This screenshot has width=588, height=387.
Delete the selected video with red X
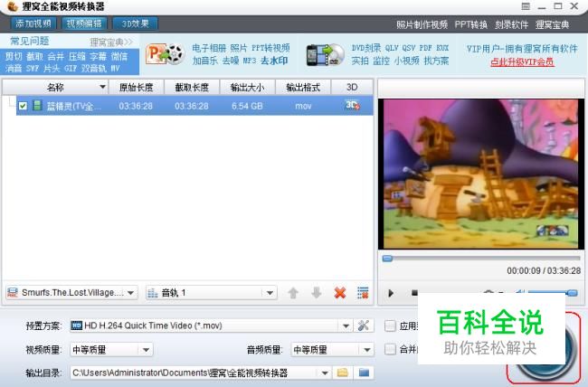coord(340,293)
